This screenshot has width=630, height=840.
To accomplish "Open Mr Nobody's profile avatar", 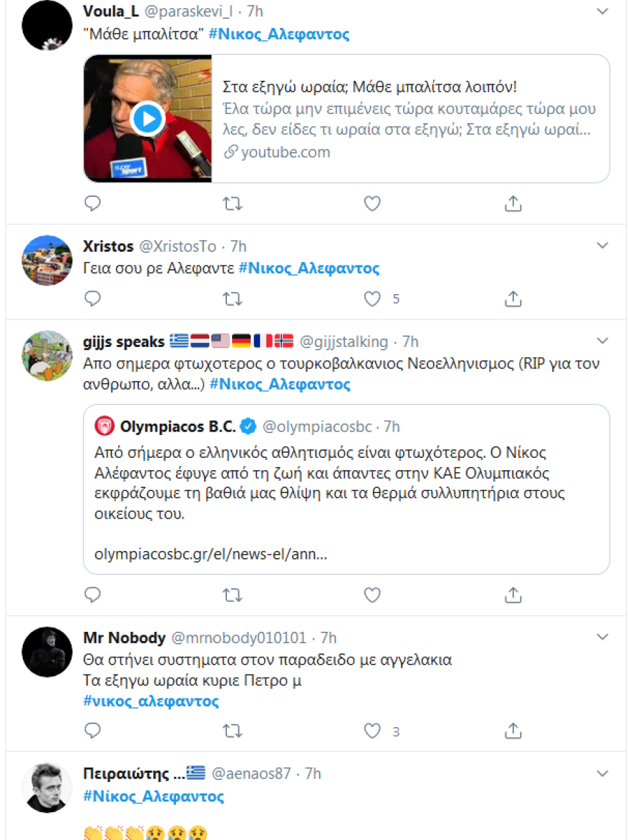I will [x=47, y=653].
